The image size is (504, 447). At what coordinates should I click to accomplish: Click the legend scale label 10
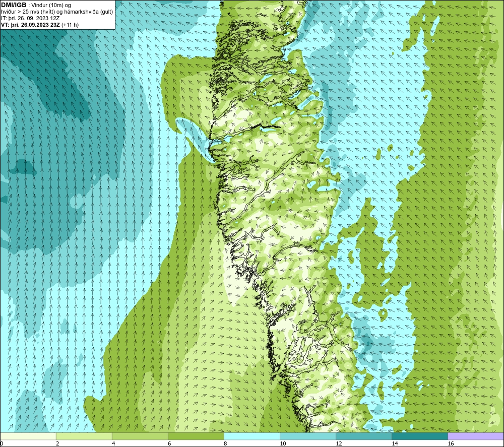coord(283,443)
